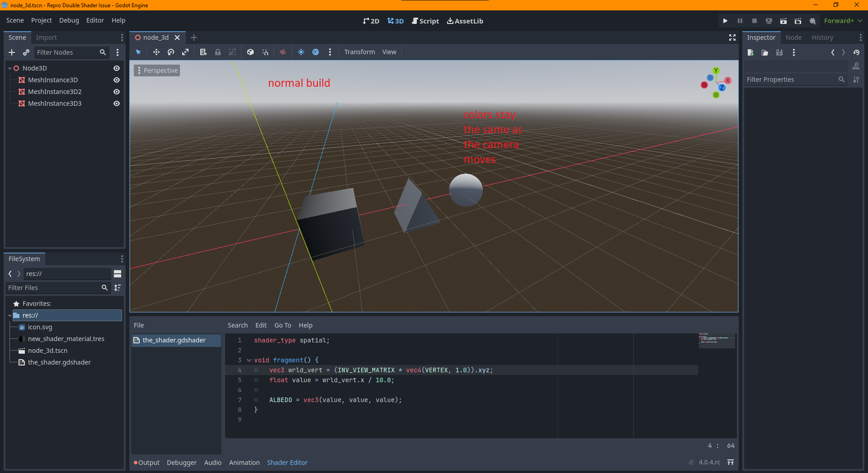Viewport: 868px width, 473px height.
Task: Create a new resource in the Inspector
Action: pos(750,52)
